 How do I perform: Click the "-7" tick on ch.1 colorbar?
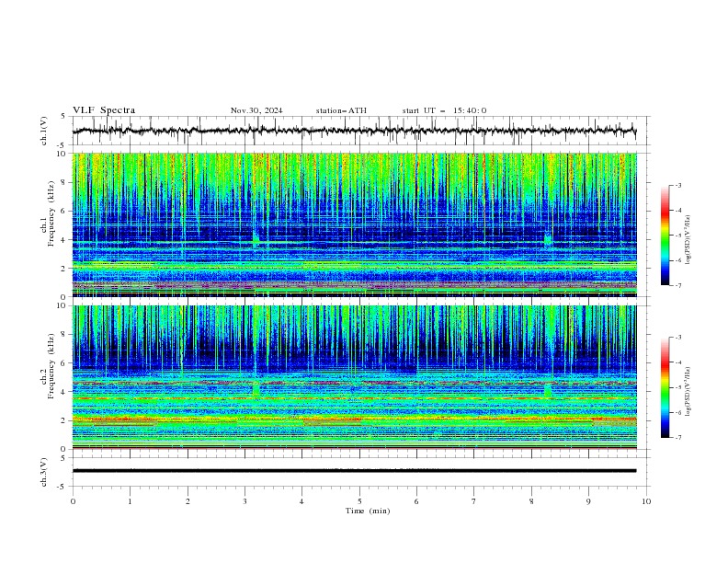coord(677,285)
